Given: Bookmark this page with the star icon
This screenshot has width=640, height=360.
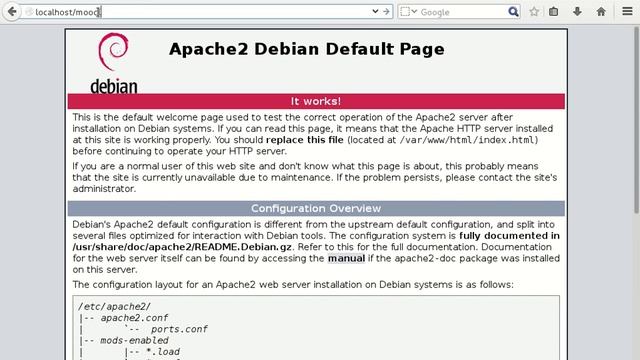Looking at the screenshot, I should tap(534, 12).
